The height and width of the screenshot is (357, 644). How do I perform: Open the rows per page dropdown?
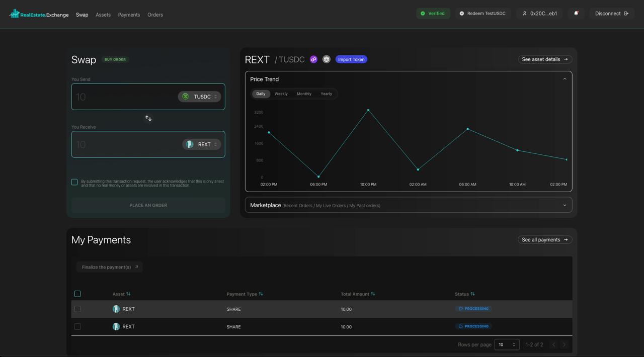[507, 344]
